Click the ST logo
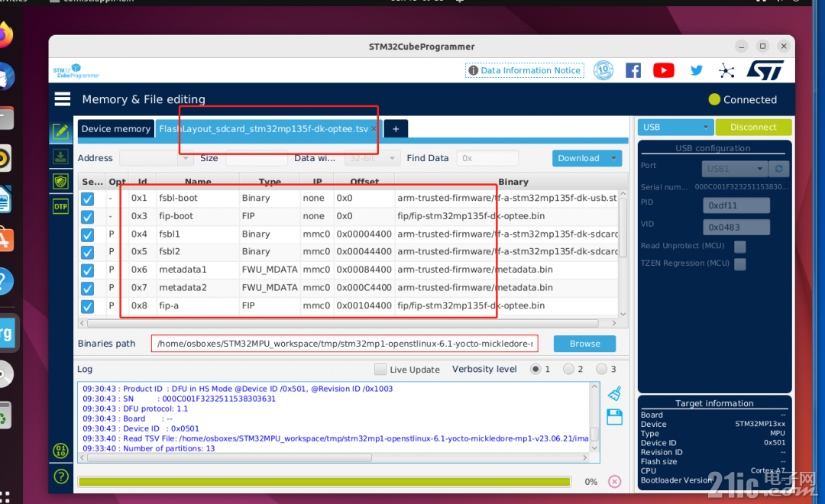Image resolution: width=825 pixels, height=504 pixels. click(x=765, y=70)
